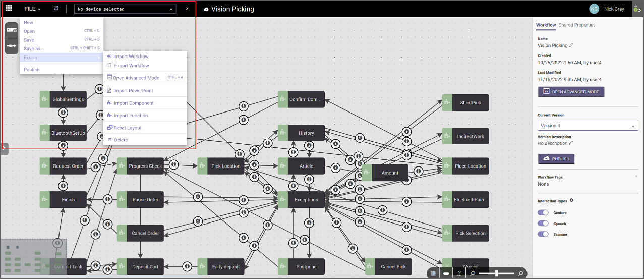644x279 pixels.
Task: Click the map icon in bottom bar
Action: 459,273
